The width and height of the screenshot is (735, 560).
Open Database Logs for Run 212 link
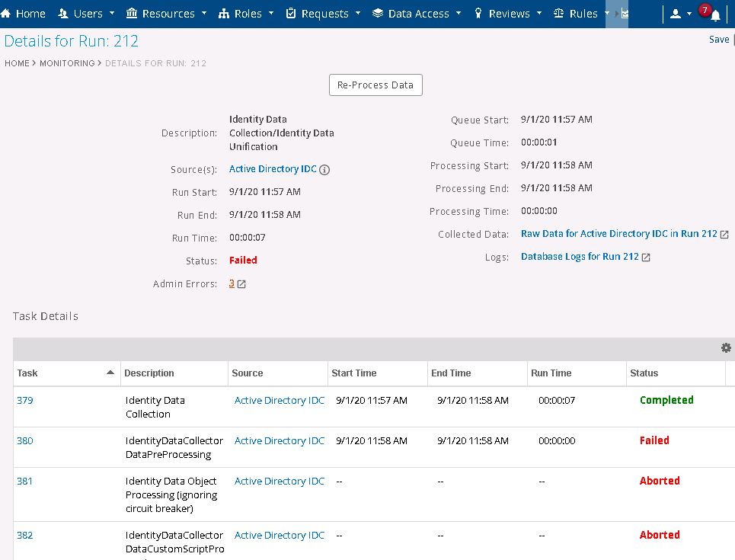tap(580, 257)
